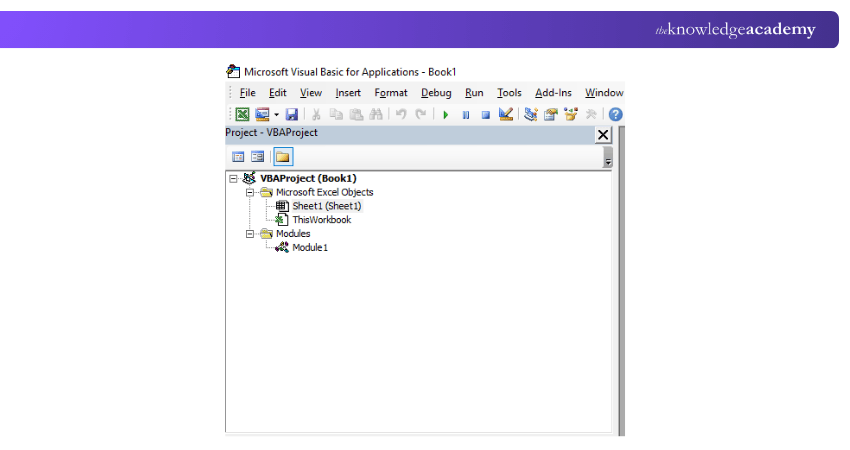
Task: Open Visual Basic Help question mark icon
Action: coord(615,115)
